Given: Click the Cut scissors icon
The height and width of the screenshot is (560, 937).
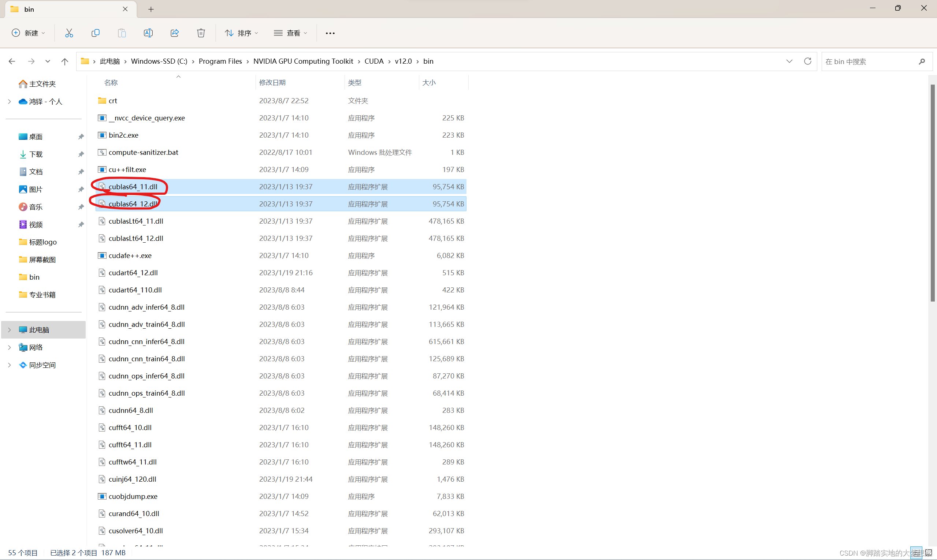Looking at the screenshot, I should (69, 33).
